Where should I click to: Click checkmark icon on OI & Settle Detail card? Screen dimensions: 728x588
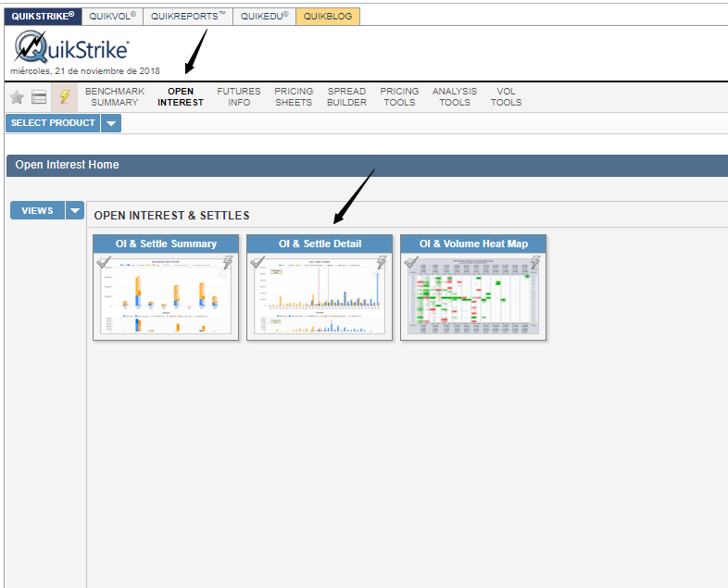[x=257, y=262]
